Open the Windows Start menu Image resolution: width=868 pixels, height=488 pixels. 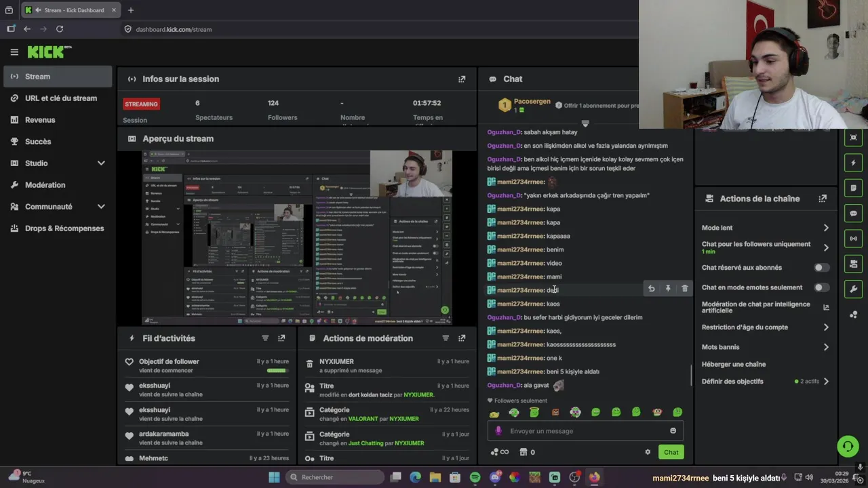tap(274, 477)
